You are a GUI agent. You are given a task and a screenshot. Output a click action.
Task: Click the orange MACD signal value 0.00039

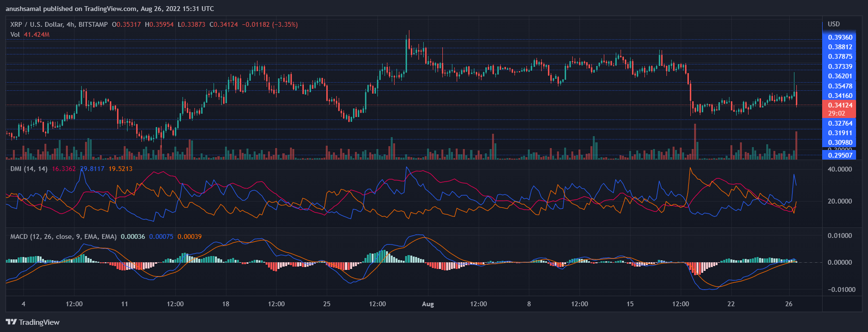point(189,236)
